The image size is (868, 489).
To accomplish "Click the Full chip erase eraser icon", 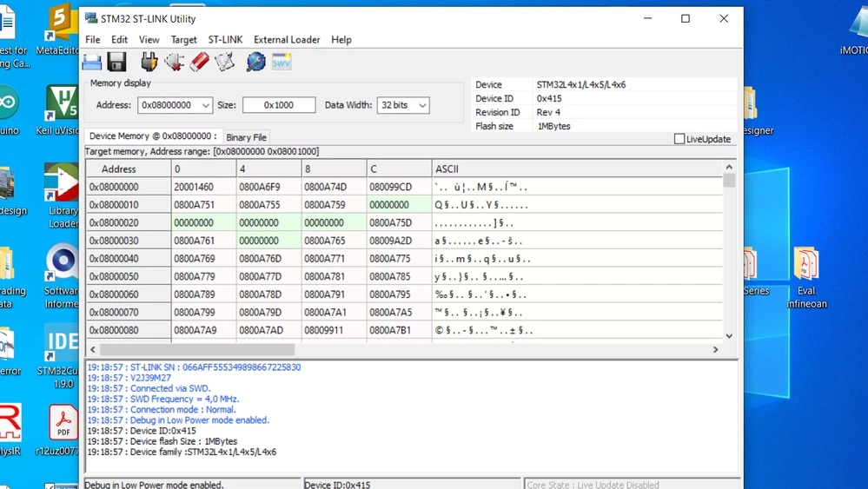I will (199, 62).
